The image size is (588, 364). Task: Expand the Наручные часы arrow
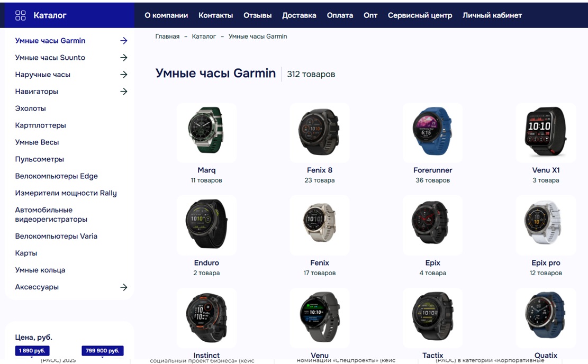point(124,75)
